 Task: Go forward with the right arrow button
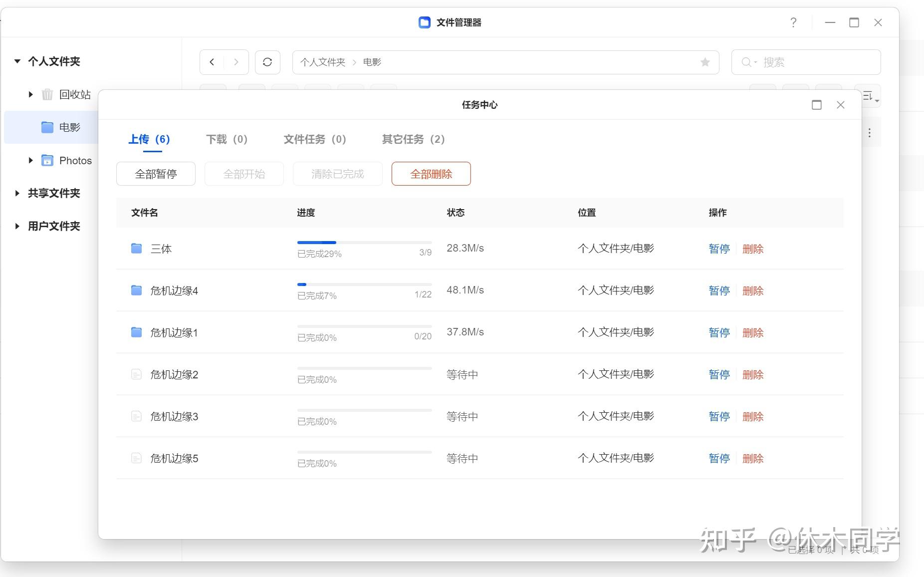pyautogui.click(x=236, y=62)
